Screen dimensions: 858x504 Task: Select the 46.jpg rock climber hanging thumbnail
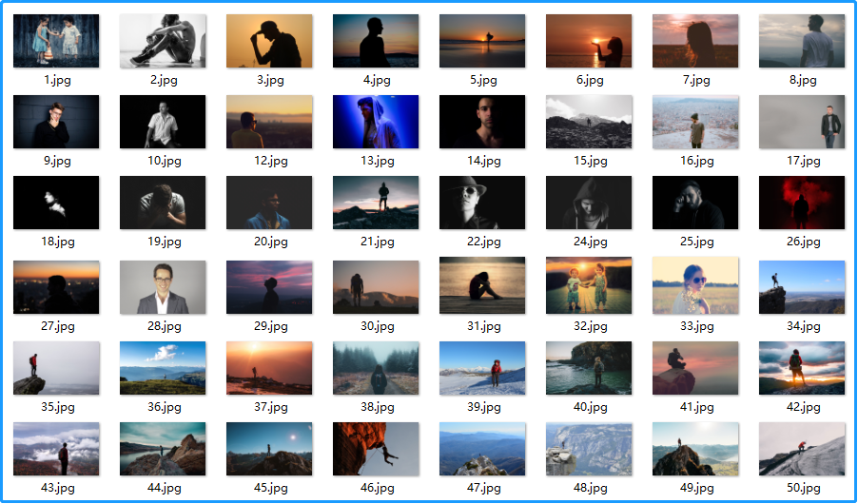(x=376, y=449)
